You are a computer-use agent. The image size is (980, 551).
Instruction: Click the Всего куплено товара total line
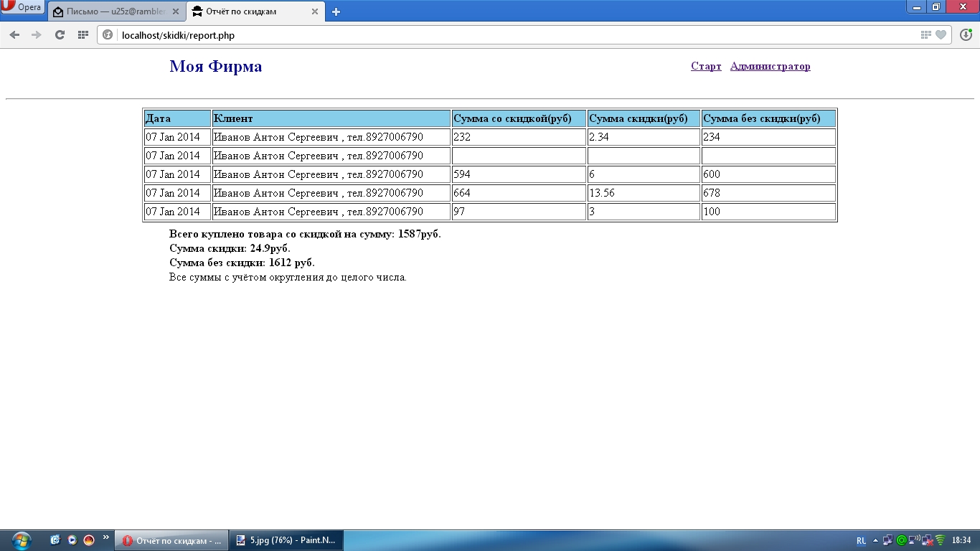point(305,234)
